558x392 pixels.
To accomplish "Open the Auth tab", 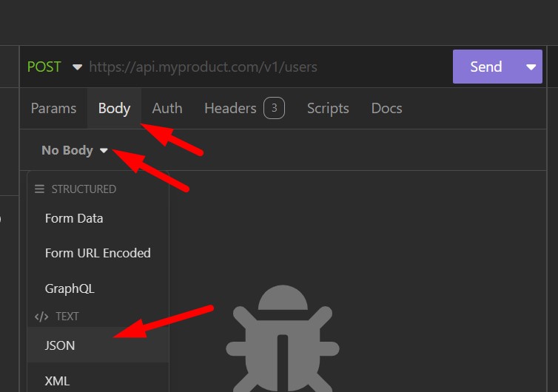I will pos(167,109).
